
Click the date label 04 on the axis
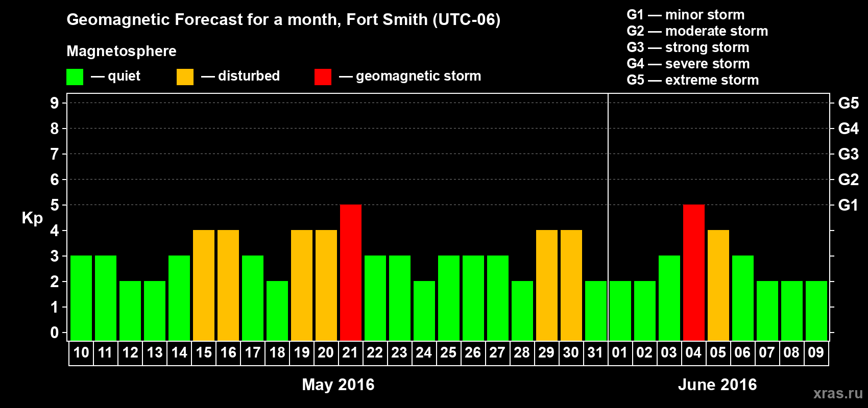[693, 353]
